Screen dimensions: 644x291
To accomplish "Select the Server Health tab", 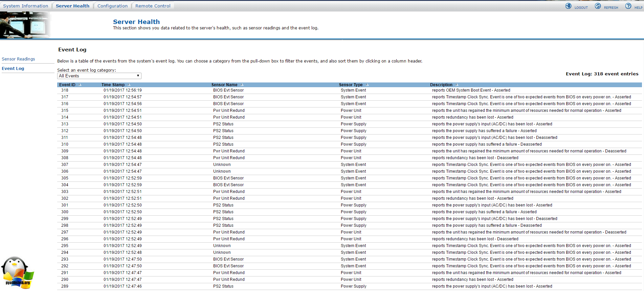I will tap(72, 6).
